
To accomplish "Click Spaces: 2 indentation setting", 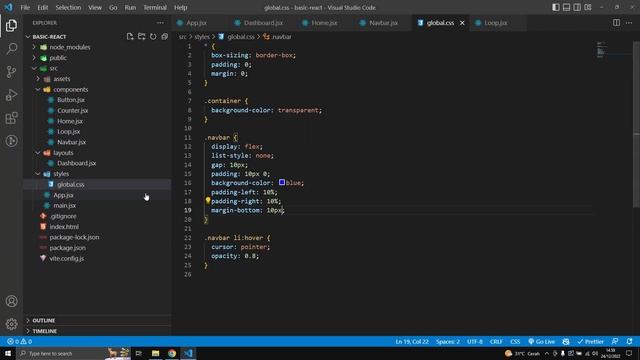I will pyautogui.click(x=447, y=342).
